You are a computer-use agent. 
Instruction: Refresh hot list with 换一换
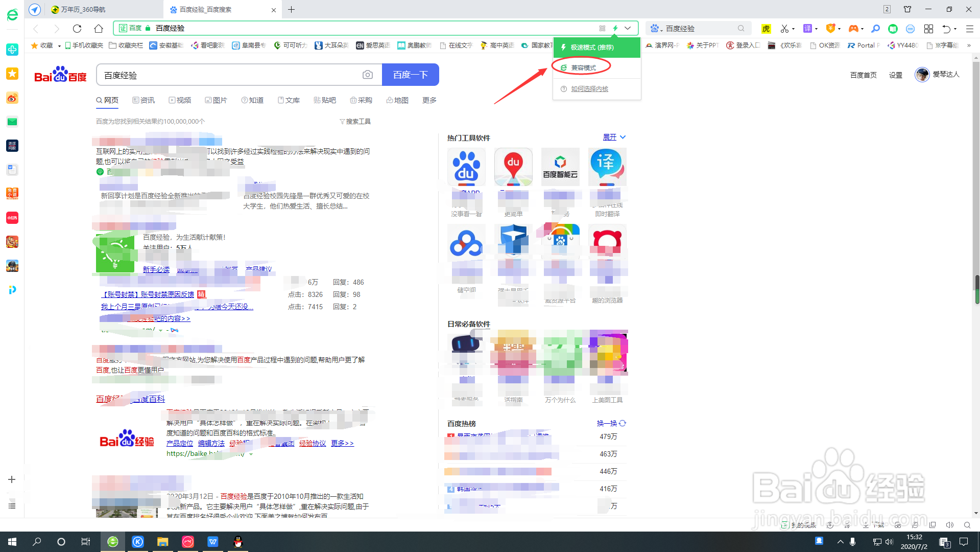tap(611, 423)
